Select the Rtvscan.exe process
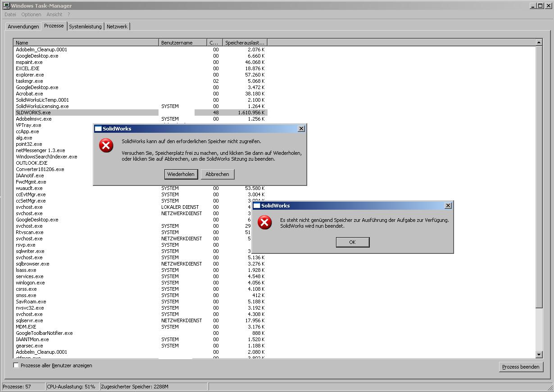The image size is (554, 392). click(30, 232)
